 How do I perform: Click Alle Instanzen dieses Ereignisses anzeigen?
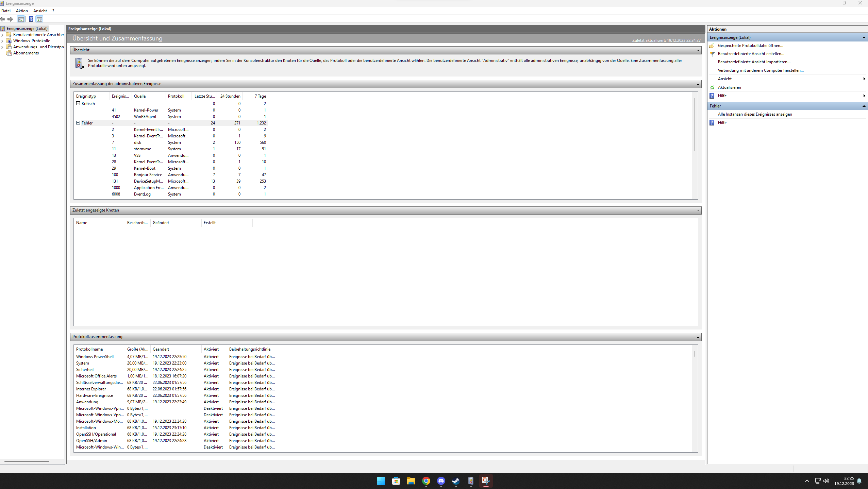(x=755, y=114)
